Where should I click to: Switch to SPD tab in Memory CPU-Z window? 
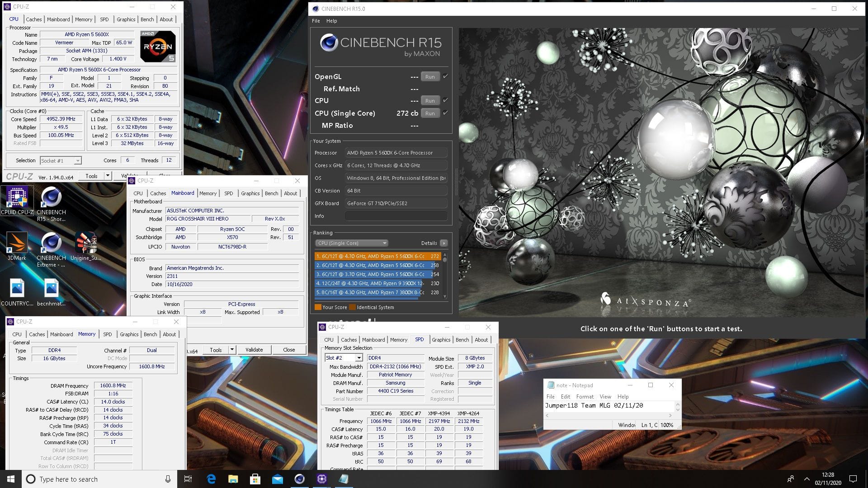[x=107, y=334]
